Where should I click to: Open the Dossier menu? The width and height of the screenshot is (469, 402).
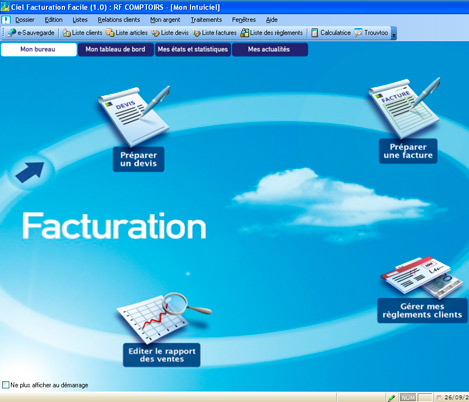pos(25,20)
